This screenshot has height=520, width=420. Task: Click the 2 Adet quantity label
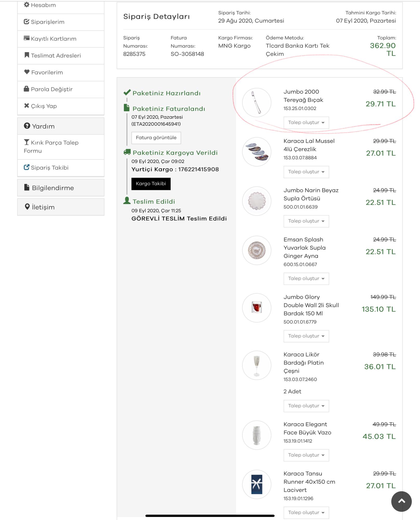pyautogui.click(x=292, y=392)
